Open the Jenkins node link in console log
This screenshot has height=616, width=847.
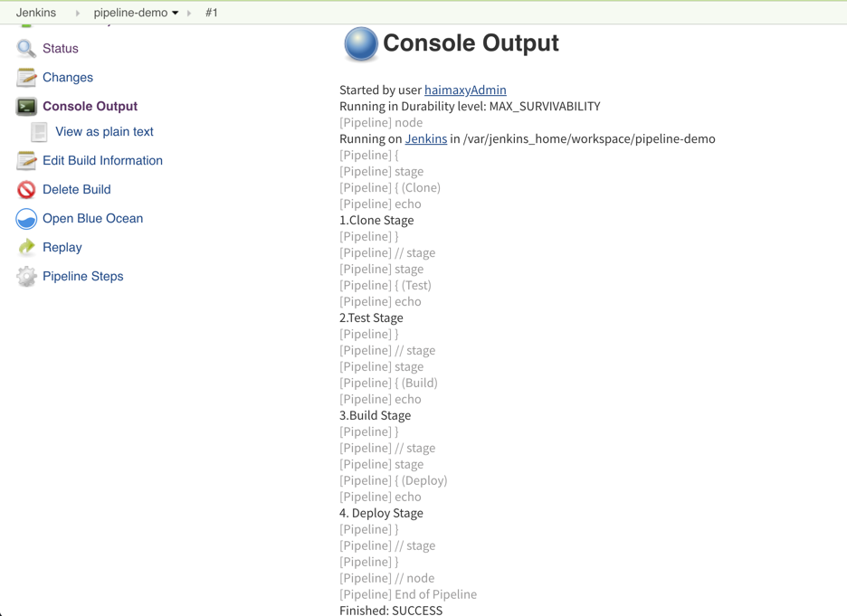(425, 138)
